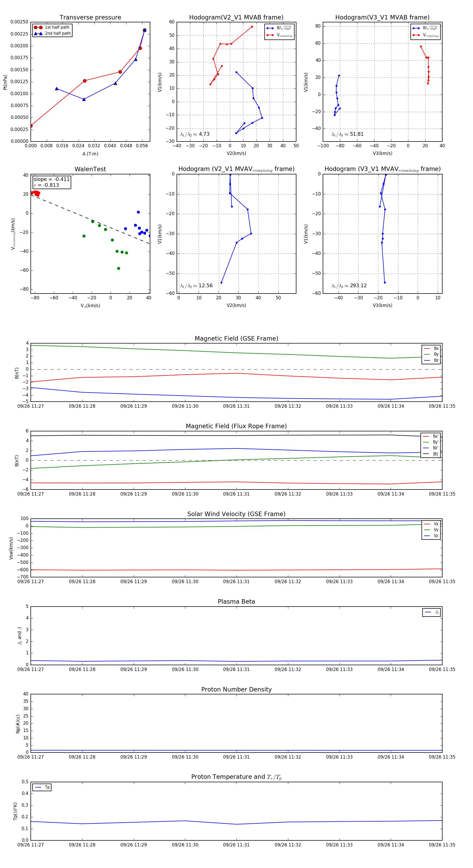Click the 'slope = -0.411' text box

pyautogui.click(x=52, y=179)
